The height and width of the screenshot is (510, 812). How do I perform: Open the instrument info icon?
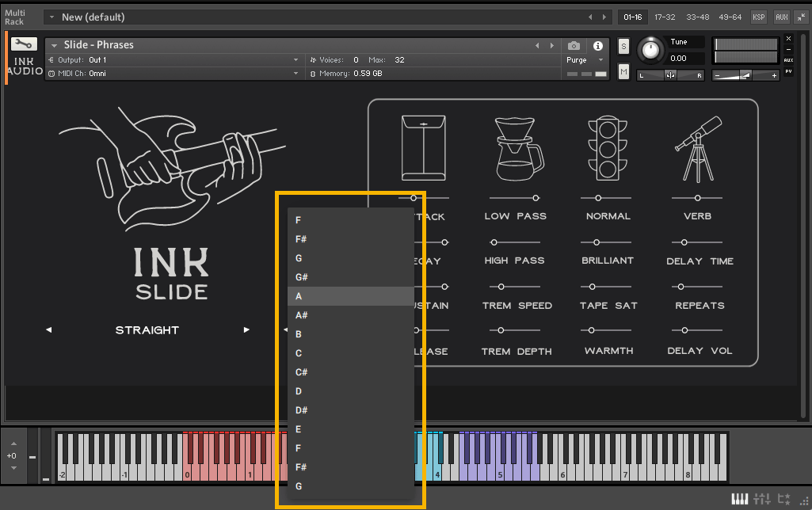pos(597,46)
